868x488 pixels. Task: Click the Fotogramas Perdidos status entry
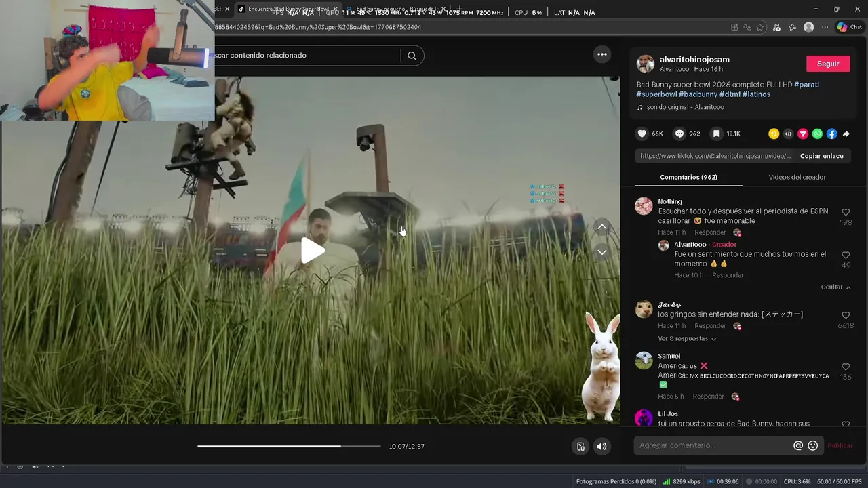pos(616,481)
